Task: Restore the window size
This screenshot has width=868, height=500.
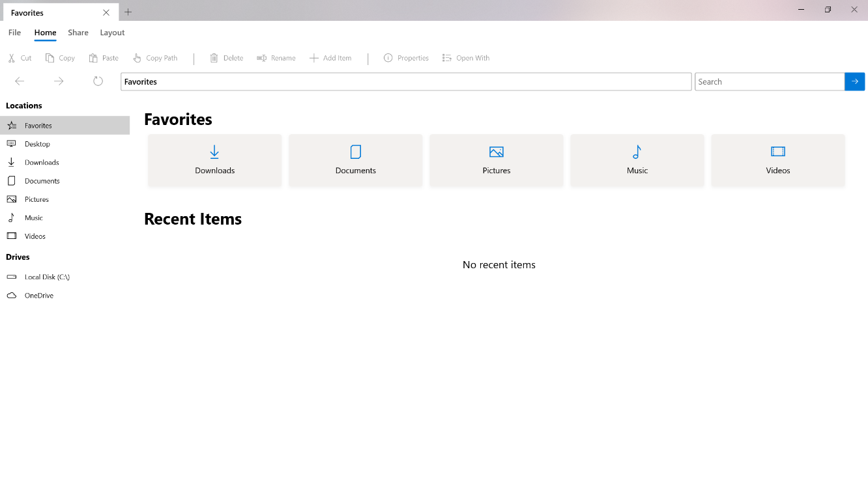Action: click(x=828, y=10)
